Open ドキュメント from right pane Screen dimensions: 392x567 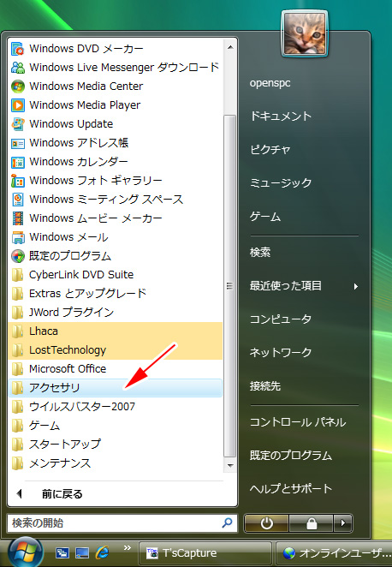(x=281, y=116)
